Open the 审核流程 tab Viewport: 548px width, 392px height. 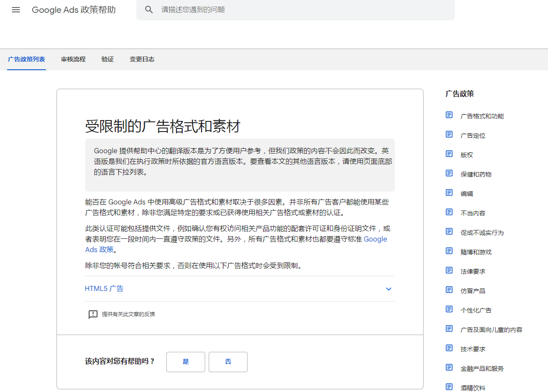[73, 59]
